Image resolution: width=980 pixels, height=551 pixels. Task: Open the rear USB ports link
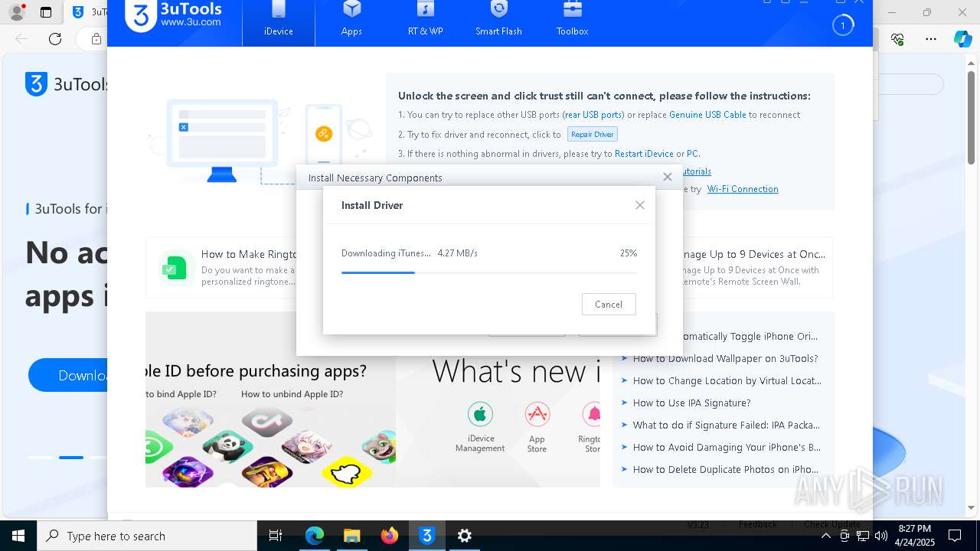point(593,115)
